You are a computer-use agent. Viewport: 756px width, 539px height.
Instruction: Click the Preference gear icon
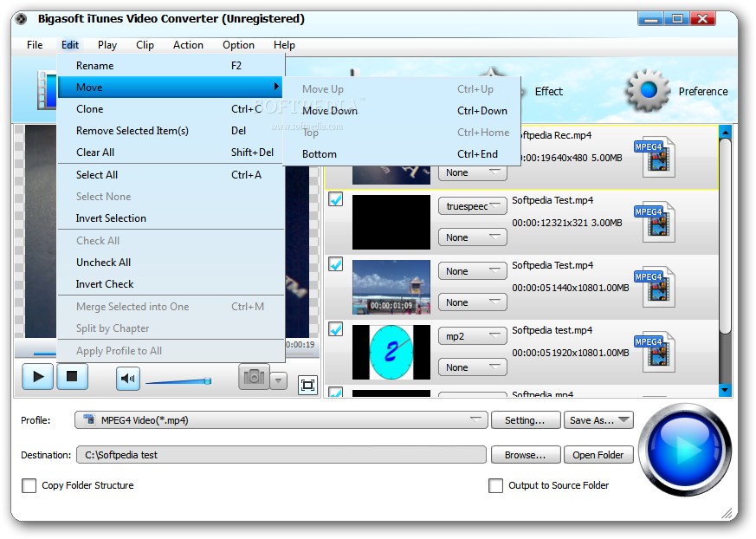click(x=648, y=91)
